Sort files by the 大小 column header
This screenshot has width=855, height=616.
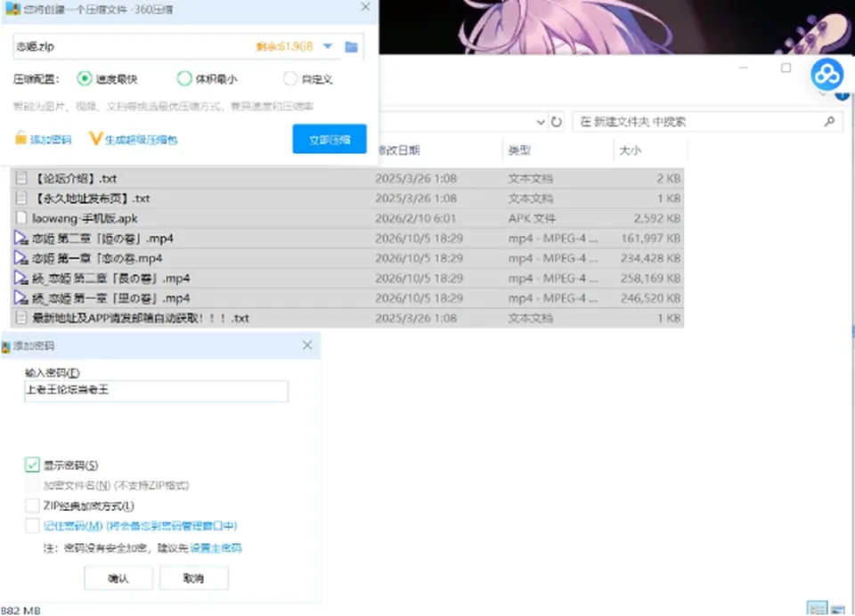click(x=631, y=150)
